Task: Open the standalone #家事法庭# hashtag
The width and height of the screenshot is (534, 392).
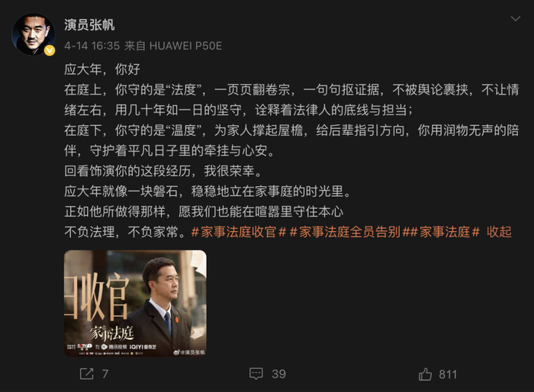Action: tap(446, 232)
